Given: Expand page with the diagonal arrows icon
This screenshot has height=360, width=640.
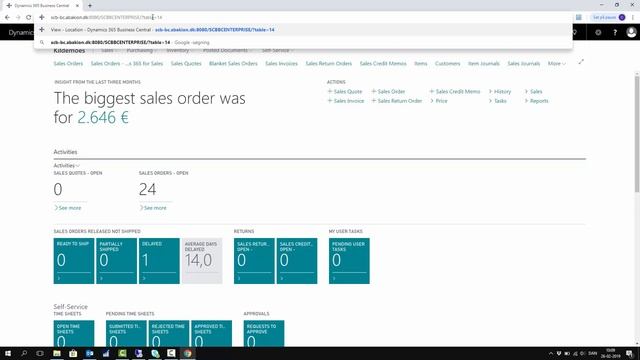Looking at the screenshot, I should 581,62.
